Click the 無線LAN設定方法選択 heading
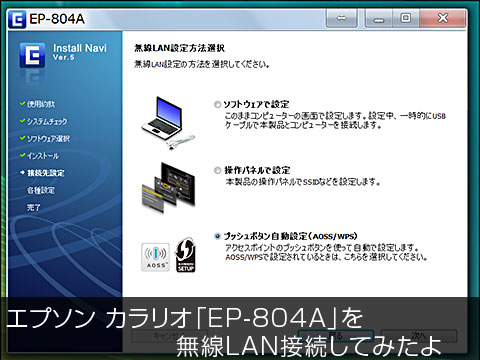 point(179,48)
